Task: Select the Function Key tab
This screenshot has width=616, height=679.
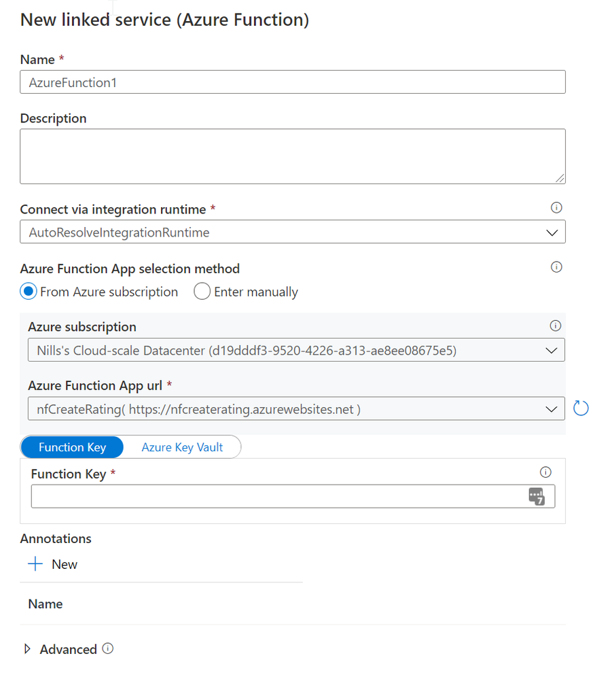Action: tap(71, 447)
